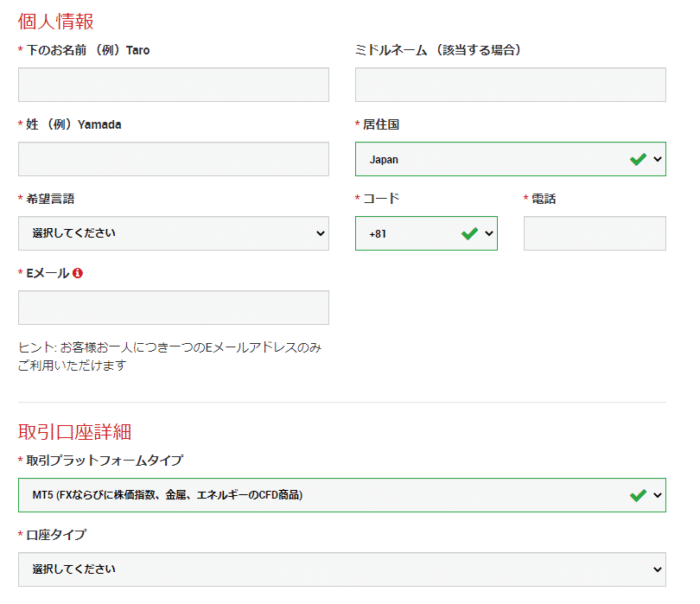Viewport: 700px width, 604px height.
Task: Click chevron arrow of 居住国 dropdown
Action: [658, 159]
